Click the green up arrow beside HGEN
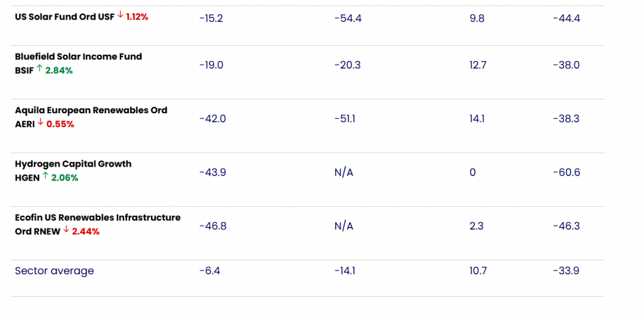The height and width of the screenshot is (317, 644). pos(45,177)
